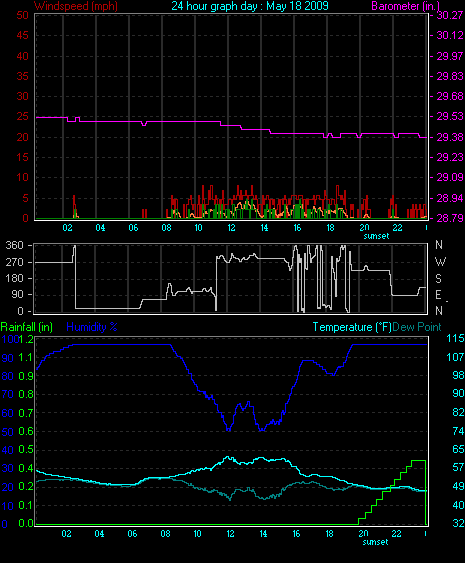Select rainfall axis value 1.1
The width and height of the screenshot is (465, 563).
click(25, 358)
